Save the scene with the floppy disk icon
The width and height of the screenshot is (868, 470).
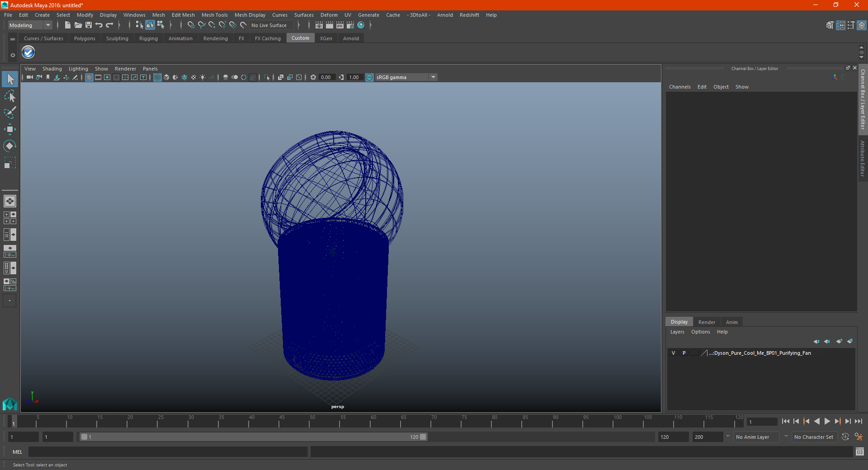[x=89, y=25]
